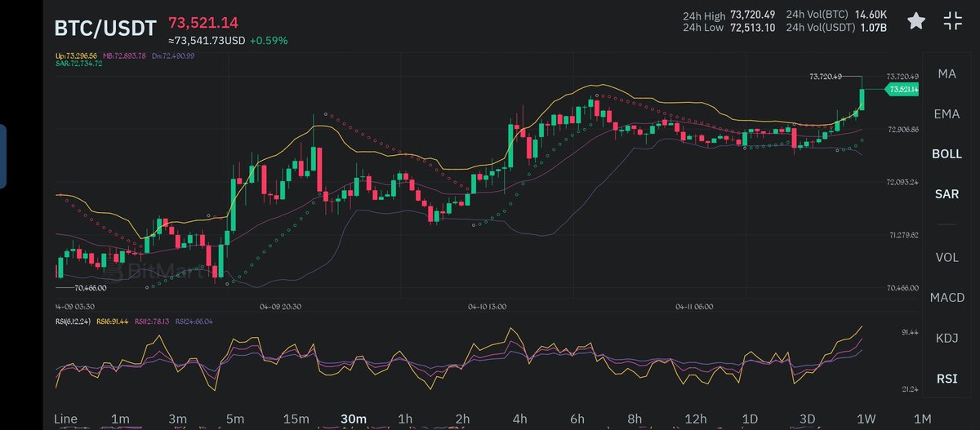The width and height of the screenshot is (980, 430).
Task: Toggle the RSI sub-indicator
Action: click(x=947, y=378)
